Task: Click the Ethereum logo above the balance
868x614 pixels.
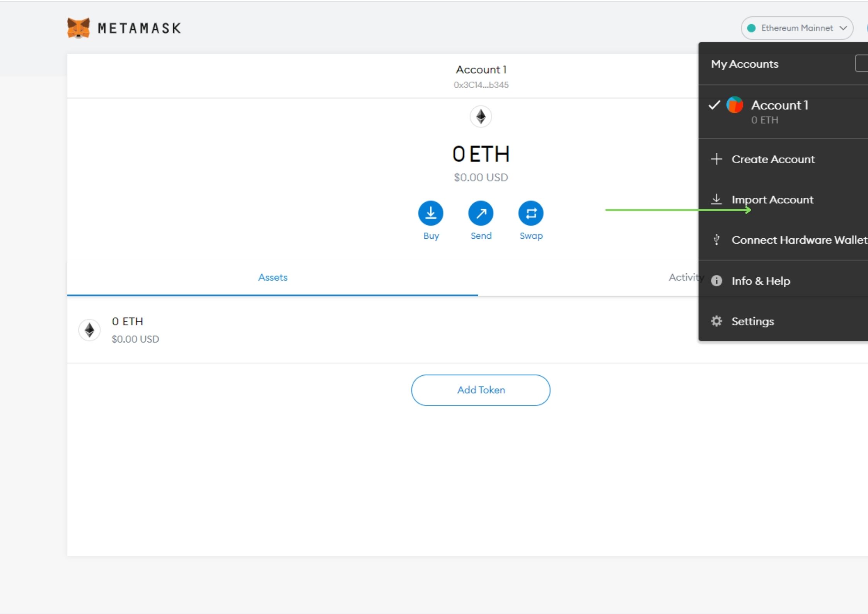Action: [x=481, y=116]
